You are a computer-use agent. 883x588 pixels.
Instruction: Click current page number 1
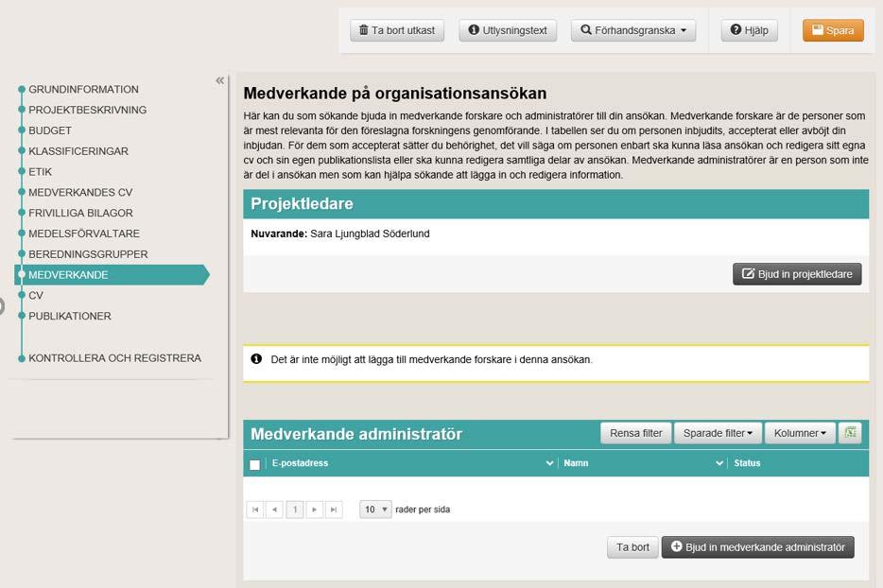(295, 510)
